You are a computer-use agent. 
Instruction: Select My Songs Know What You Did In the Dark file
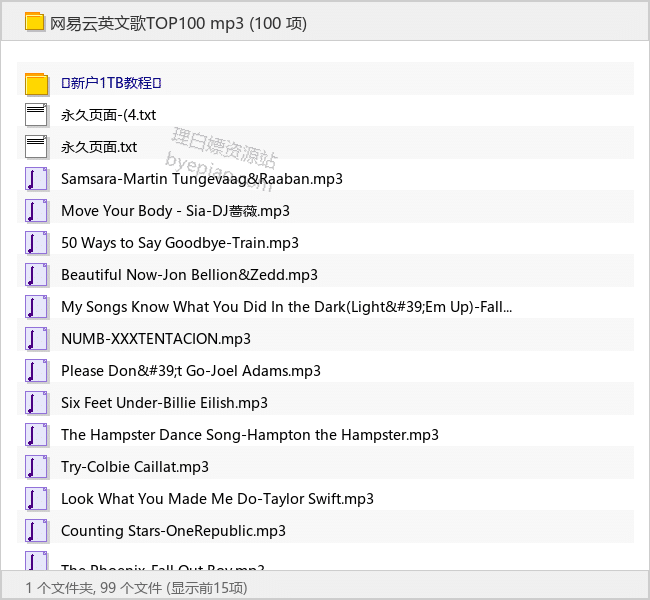coord(287,307)
